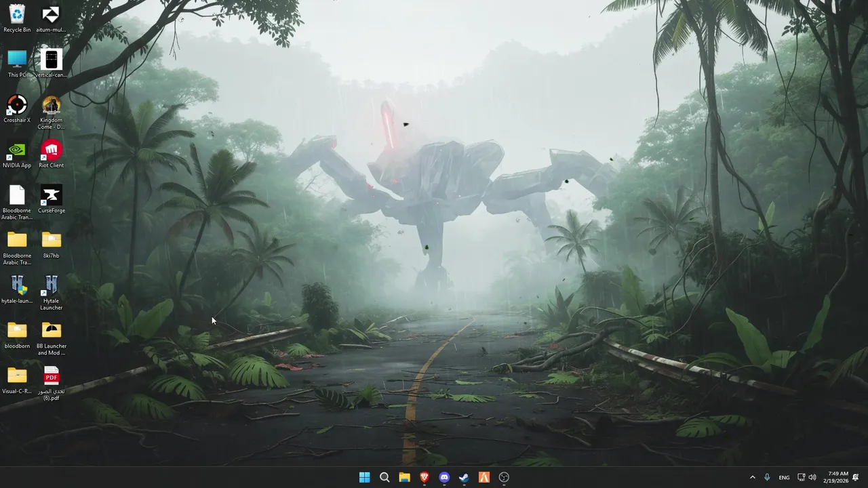Select the hytale-laun... installer icon
868x488 pixels.
click(x=17, y=290)
